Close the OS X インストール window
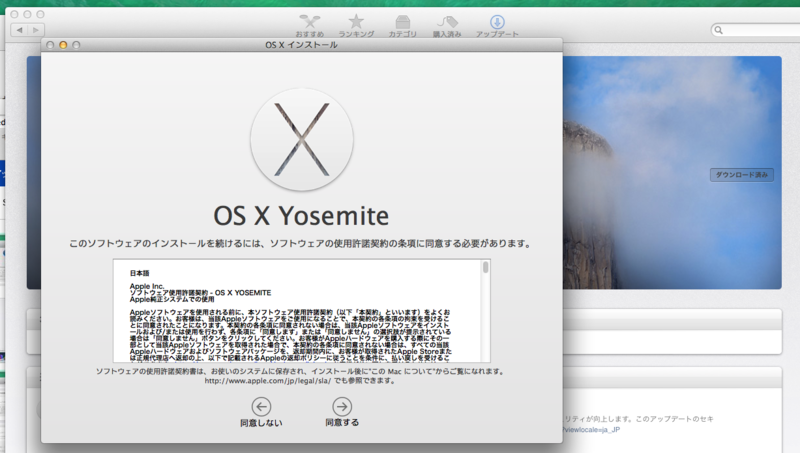This screenshot has height=453, width=800. (50, 45)
